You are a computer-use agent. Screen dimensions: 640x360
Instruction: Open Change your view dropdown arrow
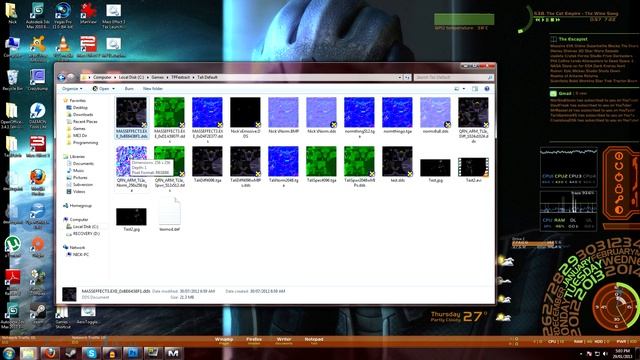tap(464, 89)
